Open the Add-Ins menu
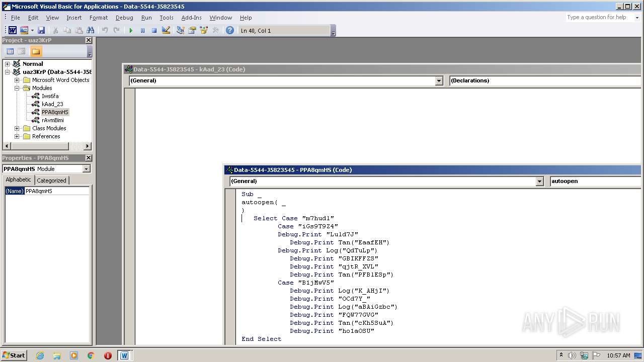Viewport: 644px width, 362px height. point(191,18)
